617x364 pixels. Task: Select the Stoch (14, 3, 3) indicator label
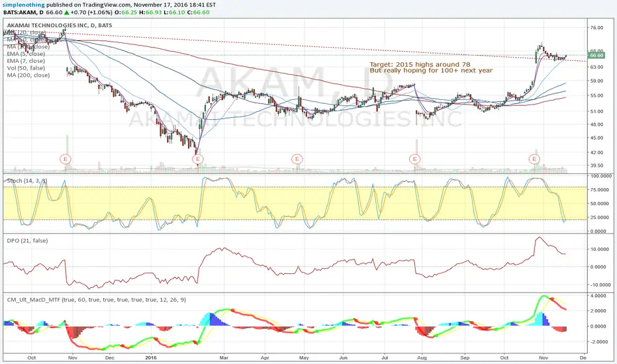[27, 181]
